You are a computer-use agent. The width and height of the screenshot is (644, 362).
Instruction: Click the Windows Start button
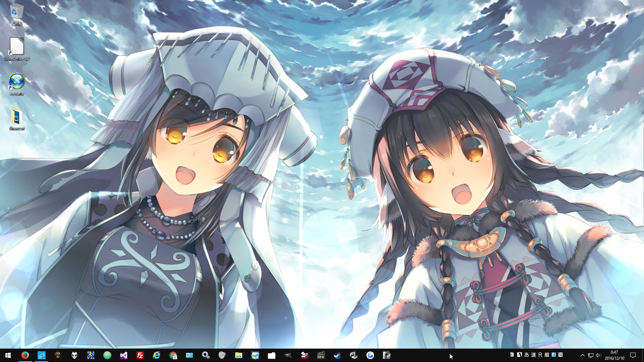click(8, 355)
